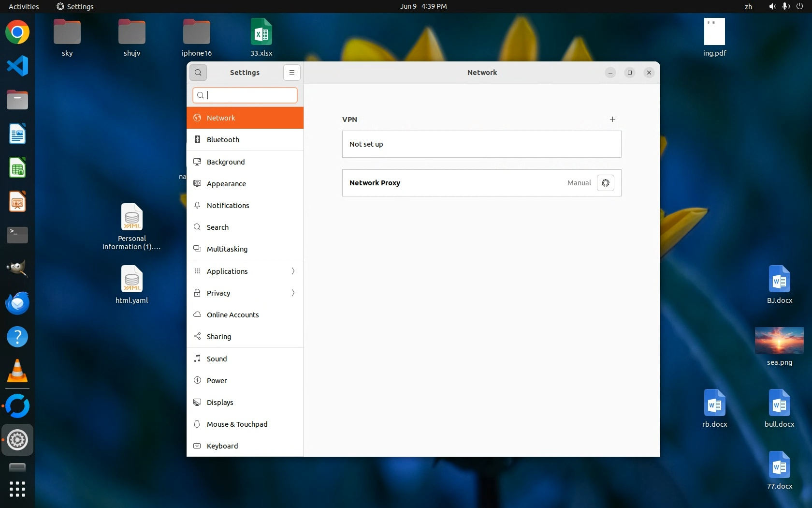This screenshot has height=508, width=812.
Task: Click the VPN Not set up row
Action: point(481,144)
